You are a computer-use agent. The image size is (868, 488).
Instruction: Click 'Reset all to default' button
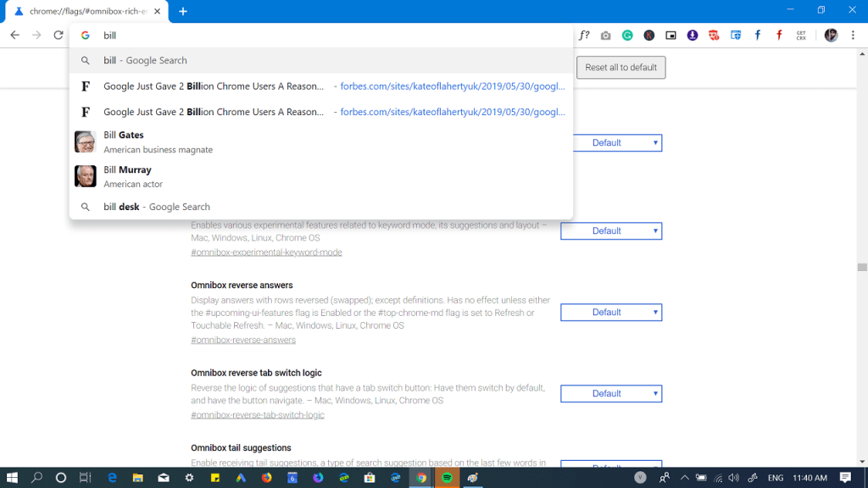point(620,68)
